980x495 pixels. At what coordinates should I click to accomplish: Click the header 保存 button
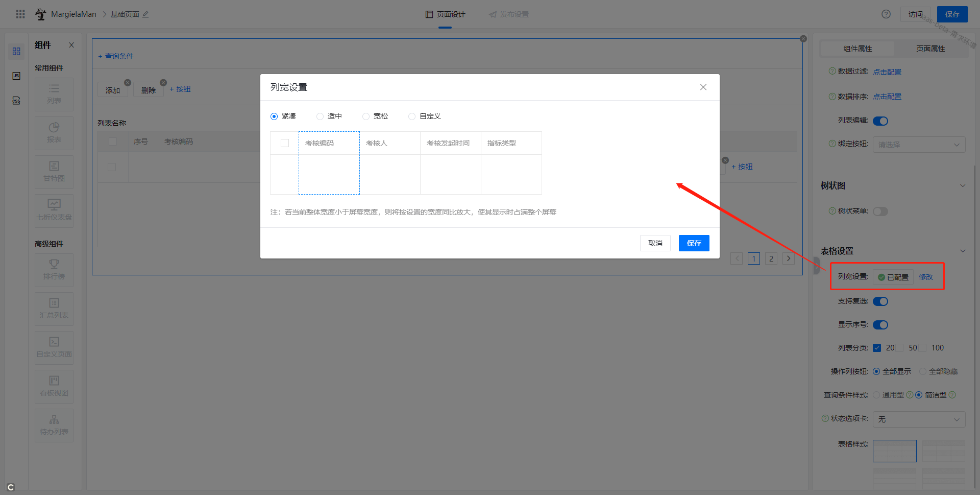tap(952, 14)
